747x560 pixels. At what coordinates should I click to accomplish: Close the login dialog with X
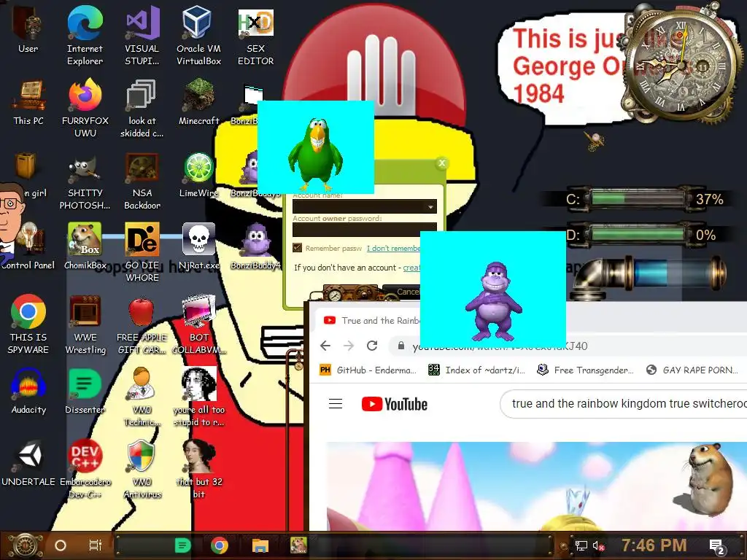click(441, 163)
